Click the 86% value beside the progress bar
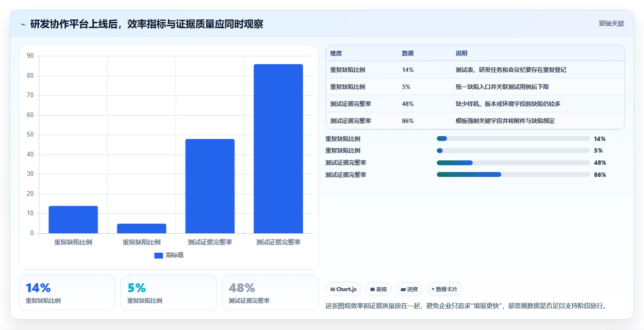The image size is (644, 330). pyautogui.click(x=600, y=174)
